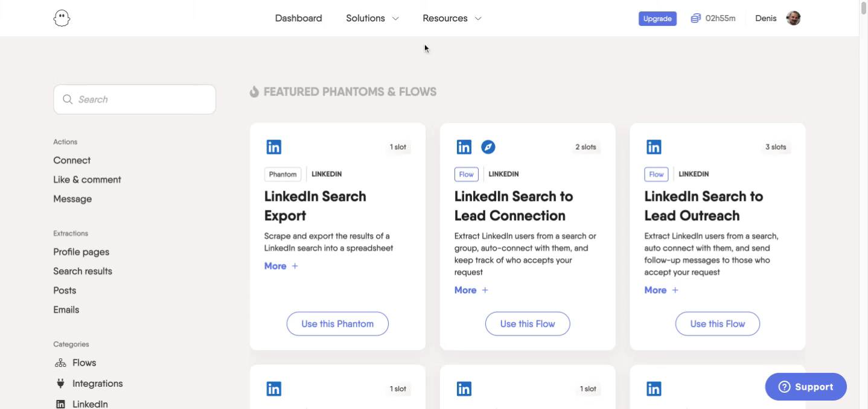
Task: Expand the Resources menu
Action: (452, 18)
